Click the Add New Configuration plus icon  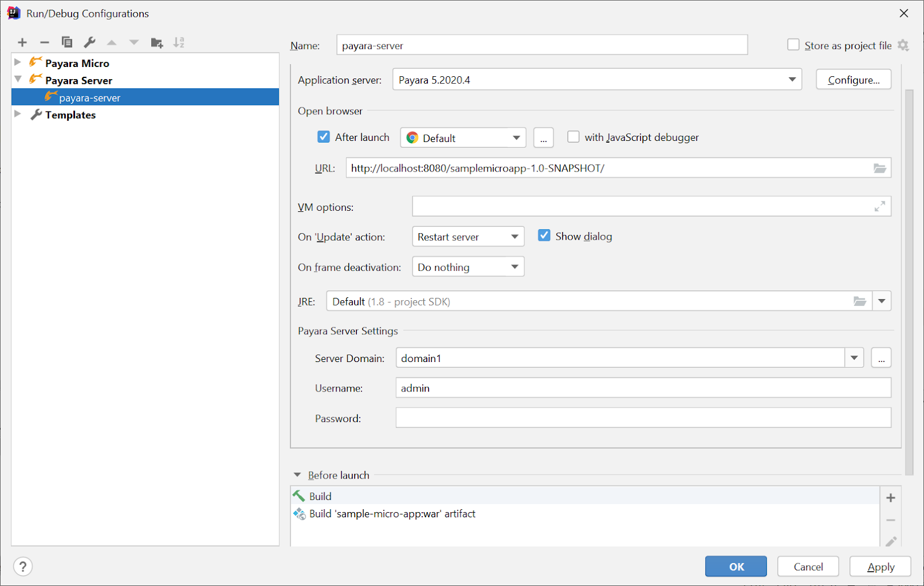click(x=23, y=42)
